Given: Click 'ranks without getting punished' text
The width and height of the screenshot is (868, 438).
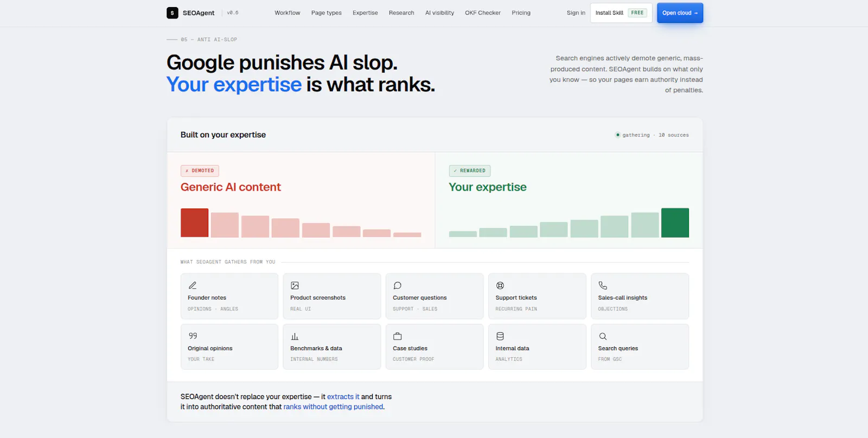Looking at the screenshot, I should pyautogui.click(x=333, y=407).
